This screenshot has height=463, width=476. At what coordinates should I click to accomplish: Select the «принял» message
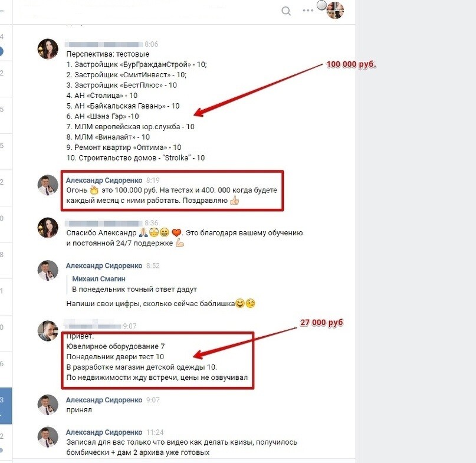(x=79, y=410)
